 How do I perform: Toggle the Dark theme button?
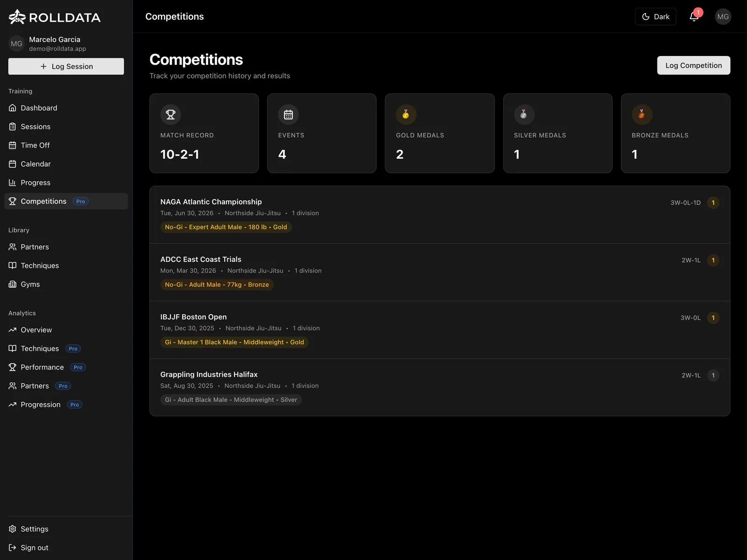pos(655,17)
